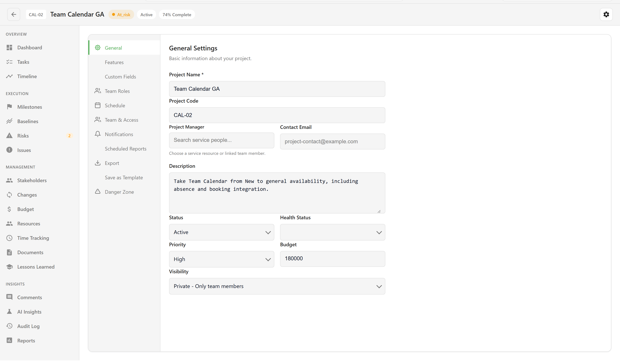Click the Contact Email field

(332, 141)
